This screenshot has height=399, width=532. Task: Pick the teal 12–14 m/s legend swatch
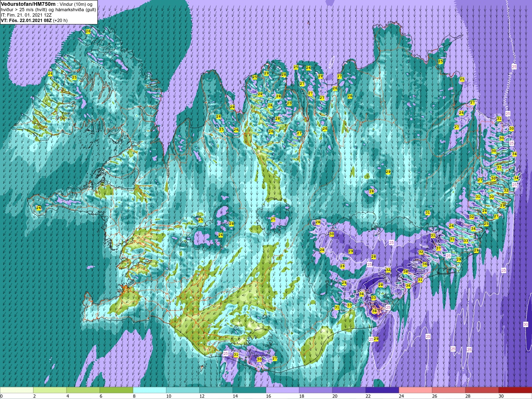216,390
